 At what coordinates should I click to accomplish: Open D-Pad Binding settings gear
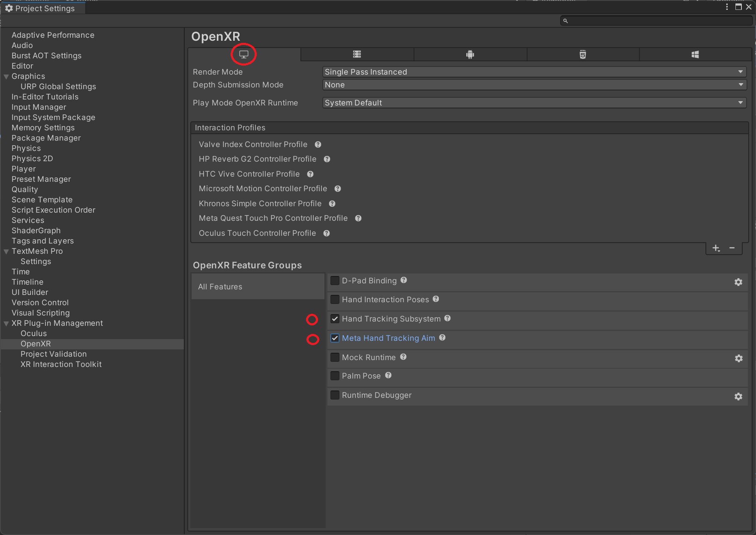pos(738,282)
